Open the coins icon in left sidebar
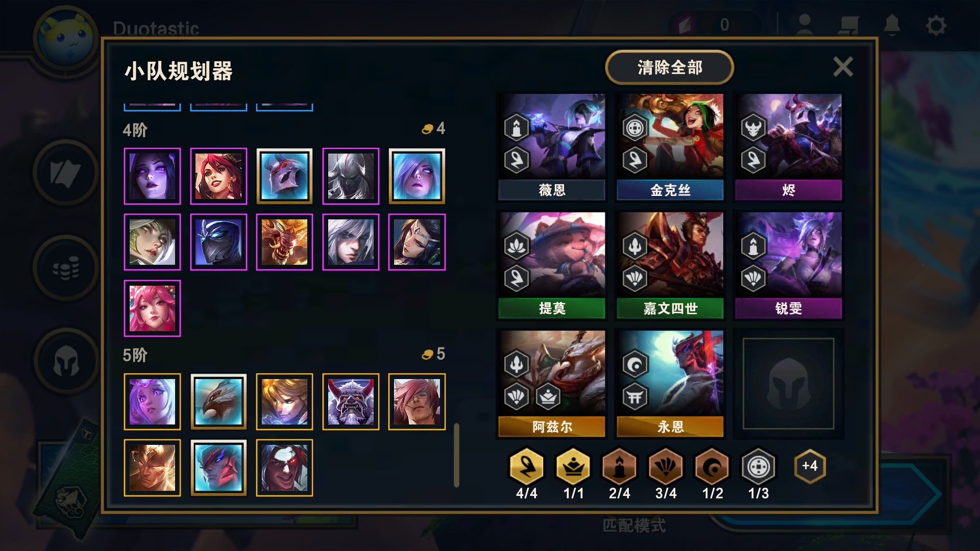Viewport: 980px width, 551px height. click(66, 267)
